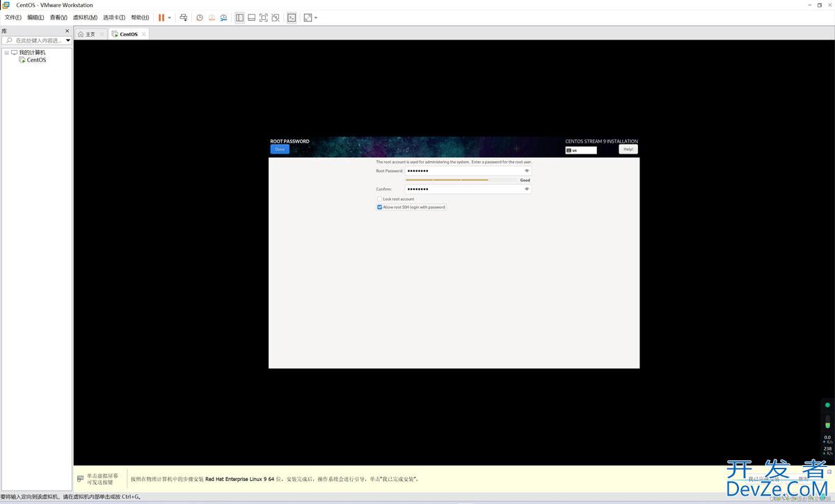Screen dimensions: 835x504
Task: Open the power options dropdown arrow beside pause
Action: click(x=169, y=17)
